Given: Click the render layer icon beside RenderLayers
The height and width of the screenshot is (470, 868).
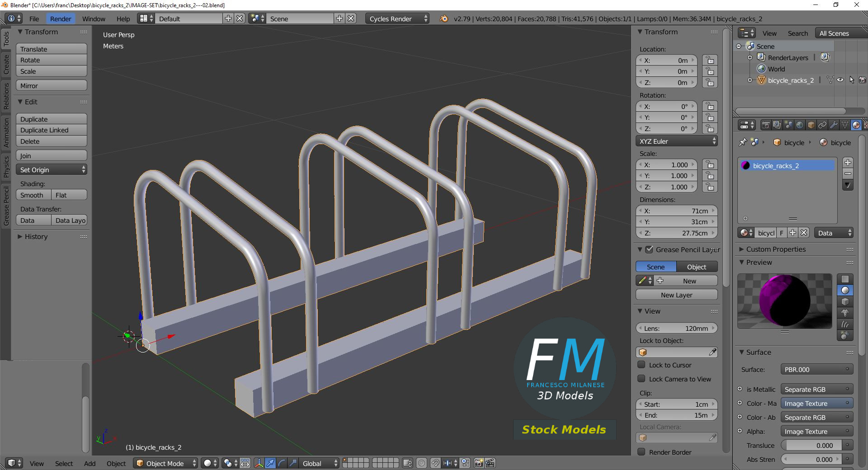Looking at the screenshot, I should pyautogui.click(x=825, y=57).
